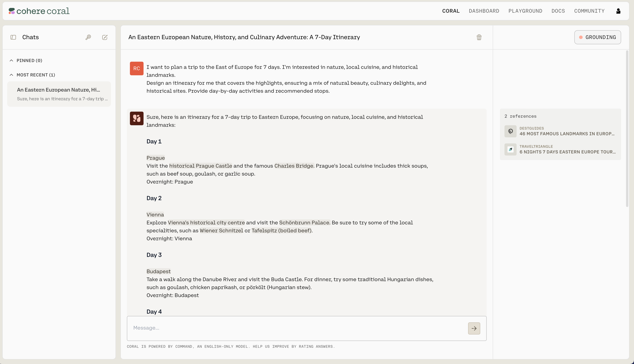634x364 pixels.
Task: Click the Destguides reference icon
Action: pyautogui.click(x=510, y=131)
